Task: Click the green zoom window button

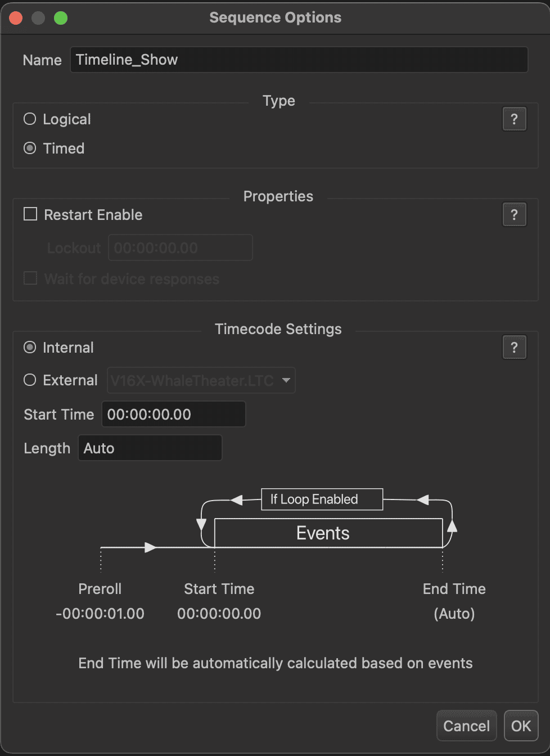Action: tap(61, 18)
